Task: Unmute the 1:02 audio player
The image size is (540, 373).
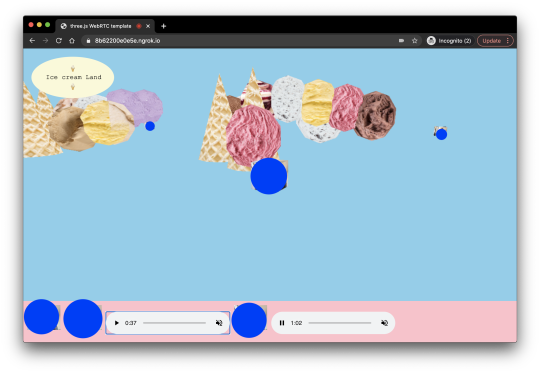Action: 384,323
